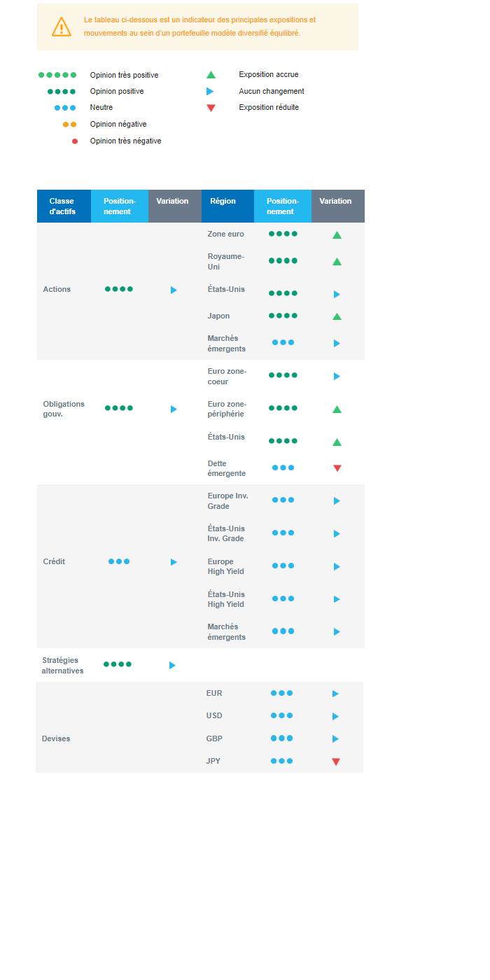This screenshot has height=980, width=490.
Task: Click the red down arrow for JPY
Action: coord(335,762)
